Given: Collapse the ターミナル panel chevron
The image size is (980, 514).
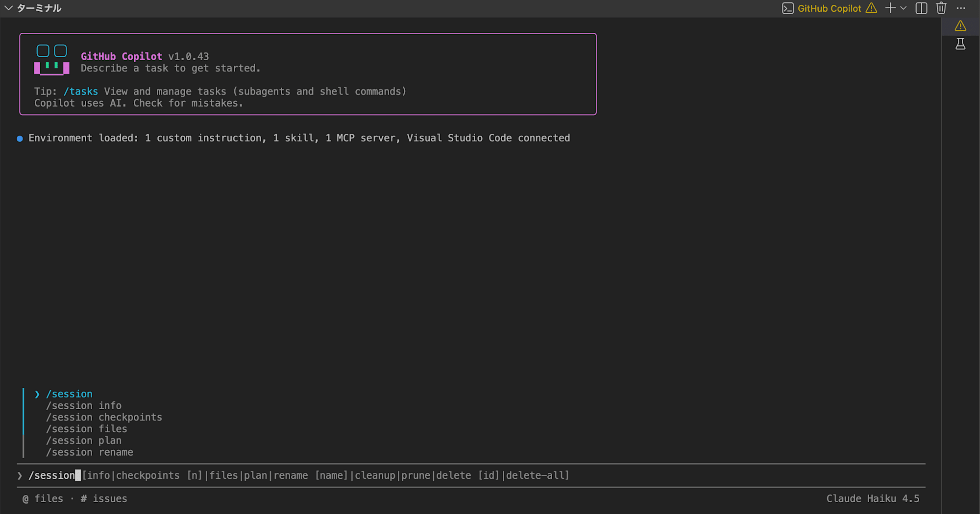Looking at the screenshot, I should [8, 8].
